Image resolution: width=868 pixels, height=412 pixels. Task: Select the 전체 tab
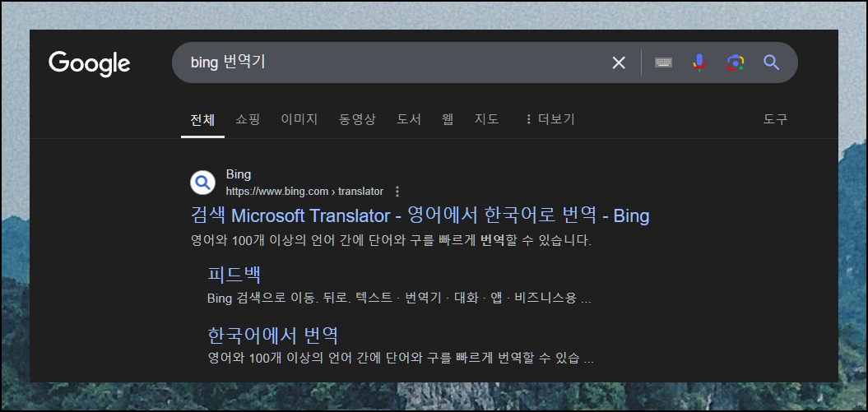point(202,119)
